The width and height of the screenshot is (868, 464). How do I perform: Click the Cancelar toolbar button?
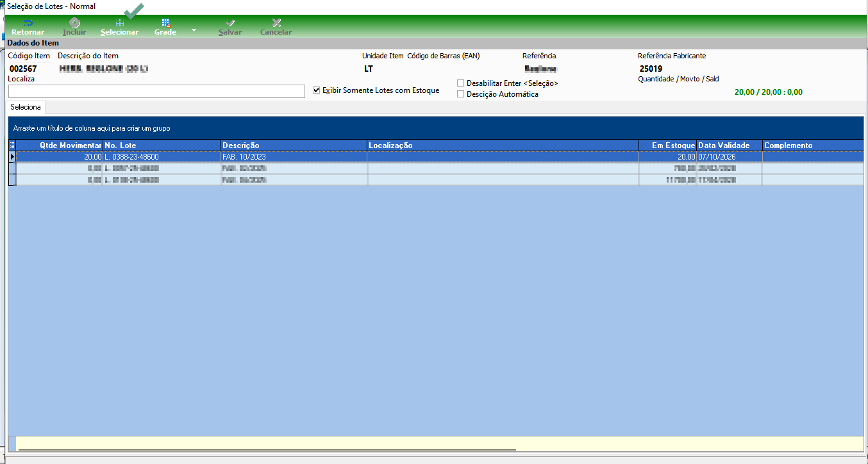276,27
